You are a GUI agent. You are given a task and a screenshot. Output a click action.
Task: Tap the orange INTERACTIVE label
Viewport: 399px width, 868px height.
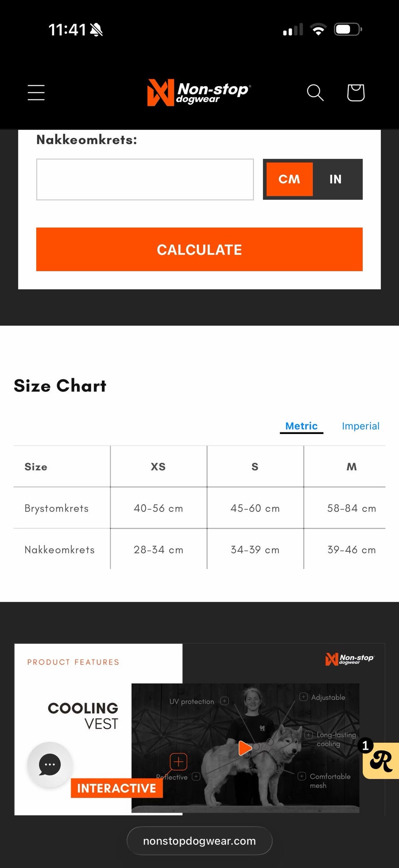pos(117,788)
